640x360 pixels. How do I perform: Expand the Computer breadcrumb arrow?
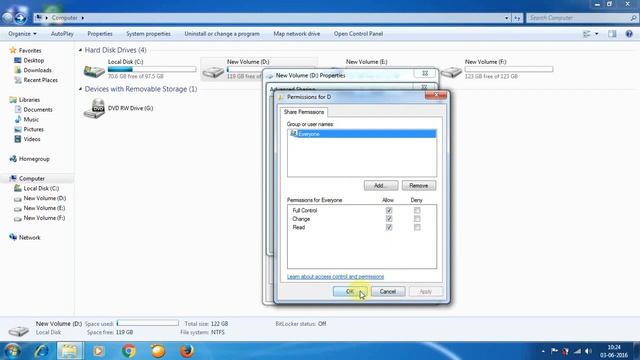(x=82, y=18)
